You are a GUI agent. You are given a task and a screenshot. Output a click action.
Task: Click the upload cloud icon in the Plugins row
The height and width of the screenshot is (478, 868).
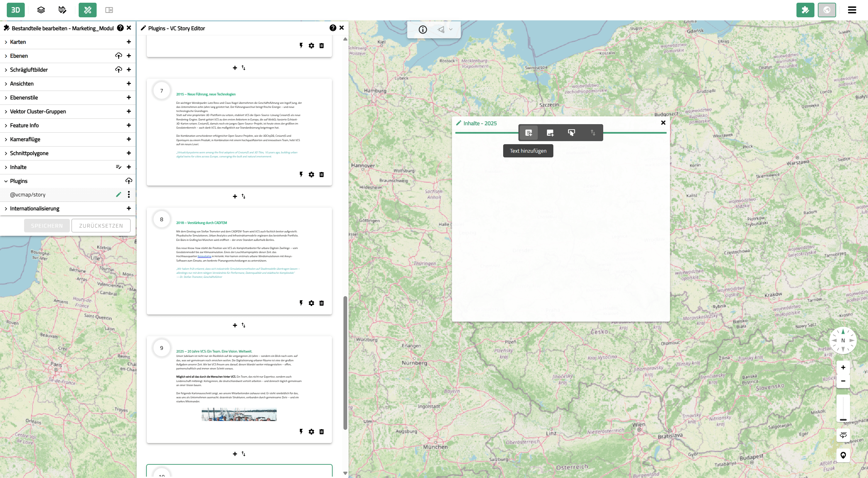[x=129, y=181]
